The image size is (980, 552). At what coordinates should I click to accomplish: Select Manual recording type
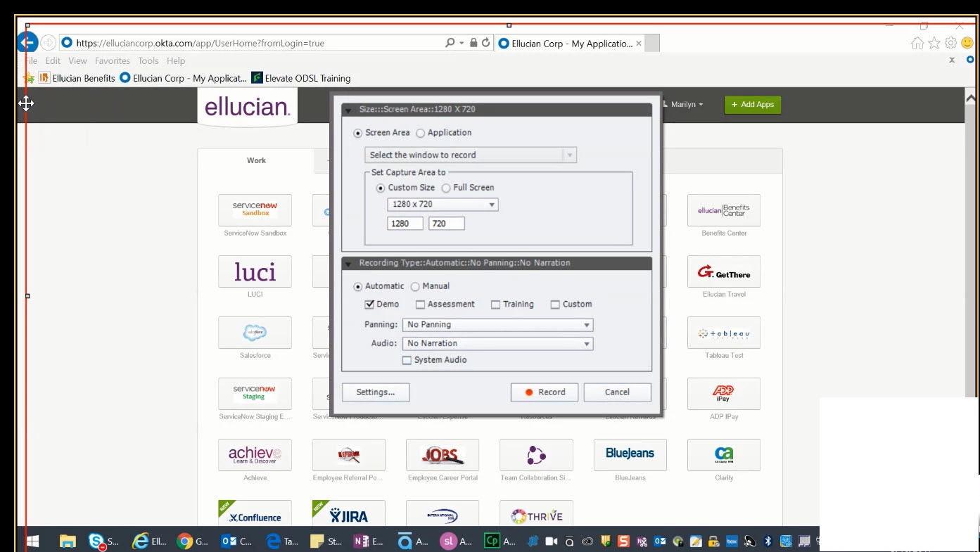coord(415,286)
